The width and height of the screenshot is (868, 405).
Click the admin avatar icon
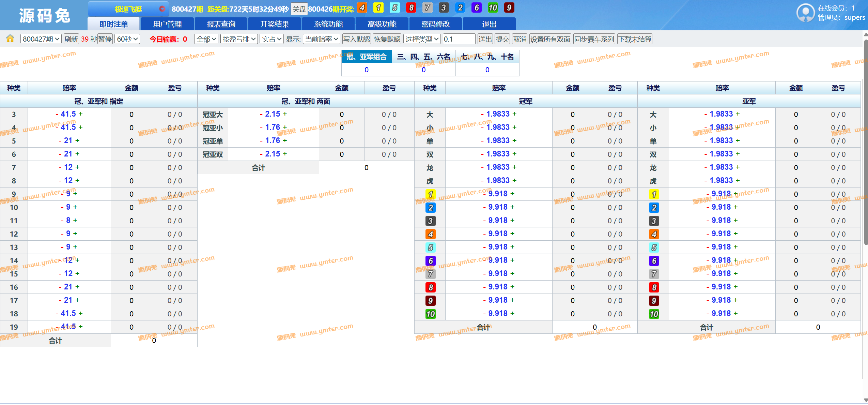[806, 13]
